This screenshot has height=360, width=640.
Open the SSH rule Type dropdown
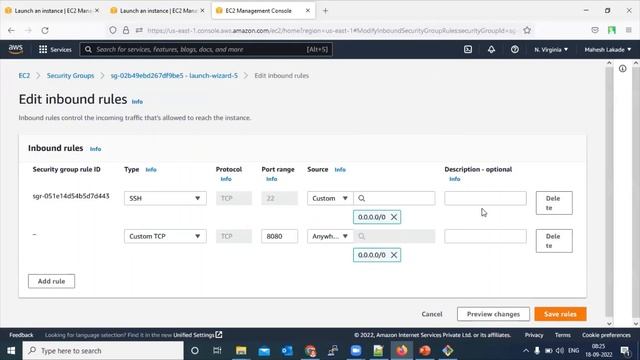165,198
